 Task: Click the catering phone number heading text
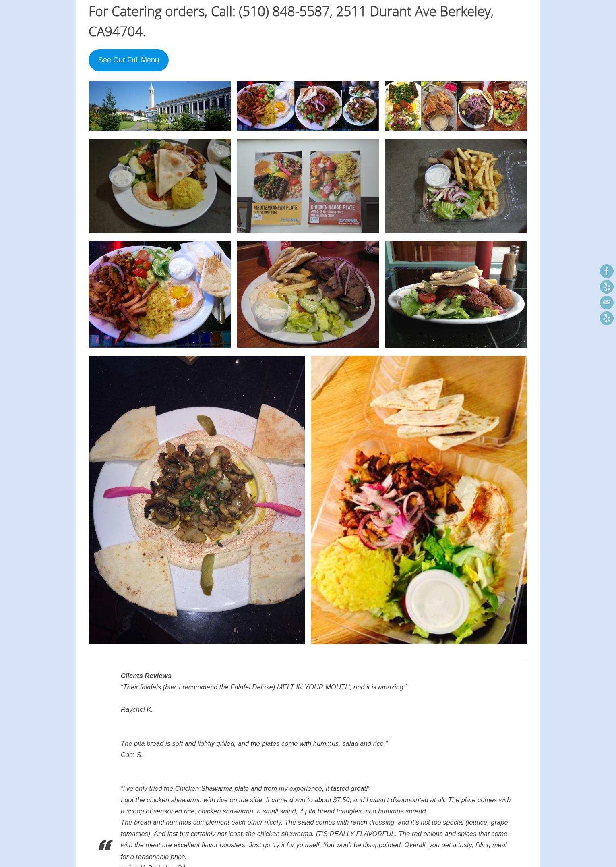[291, 21]
